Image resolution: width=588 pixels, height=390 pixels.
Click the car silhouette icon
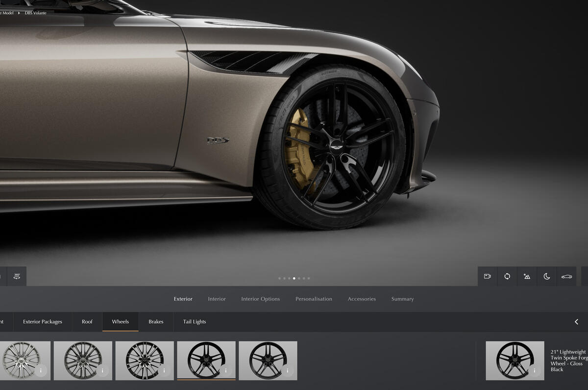pyautogui.click(x=566, y=276)
